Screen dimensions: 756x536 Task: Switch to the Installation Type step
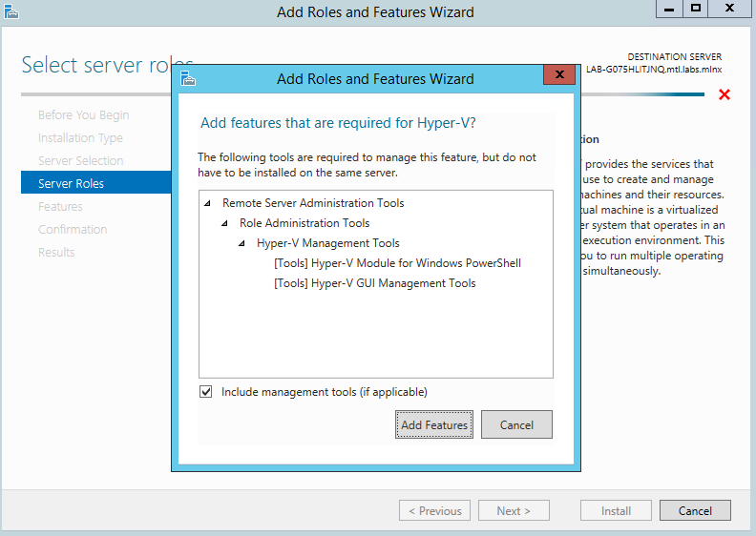coord(80,137)
